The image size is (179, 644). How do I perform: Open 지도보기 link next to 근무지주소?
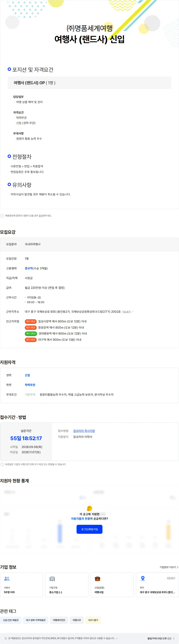tap(126, 312)
